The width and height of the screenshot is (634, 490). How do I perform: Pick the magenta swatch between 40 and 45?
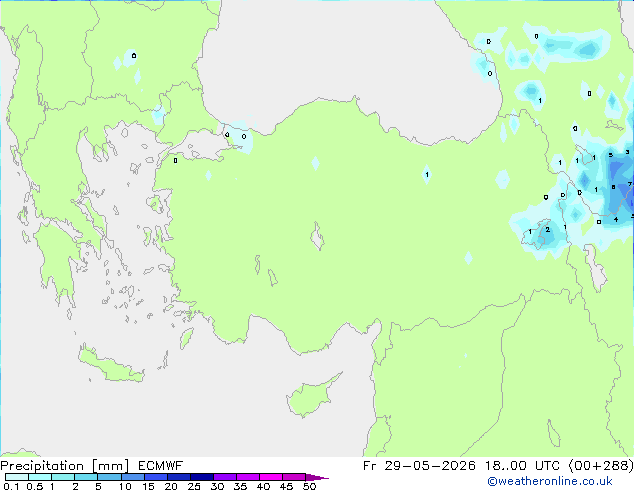tap(271, 477)
